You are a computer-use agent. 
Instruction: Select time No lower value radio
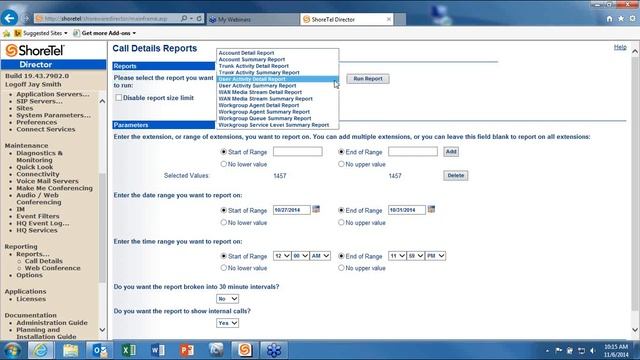click(223, 268)
